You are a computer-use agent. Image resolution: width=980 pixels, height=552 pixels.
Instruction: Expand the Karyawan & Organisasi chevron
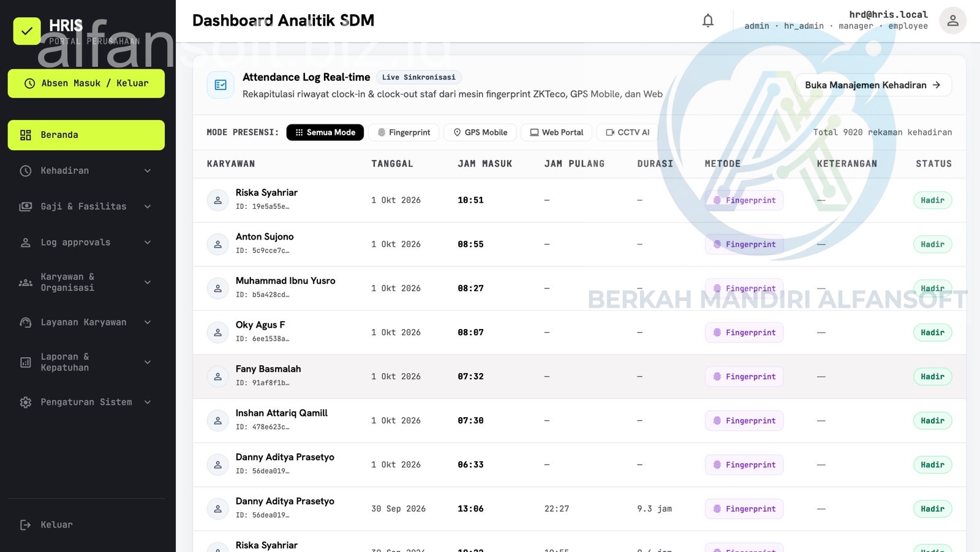(x=148, y=282)
